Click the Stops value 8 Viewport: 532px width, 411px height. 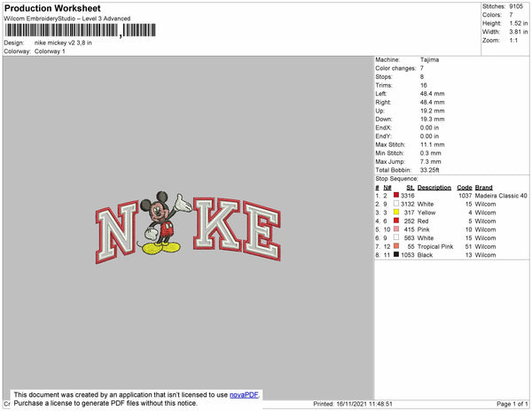point(422,76)
